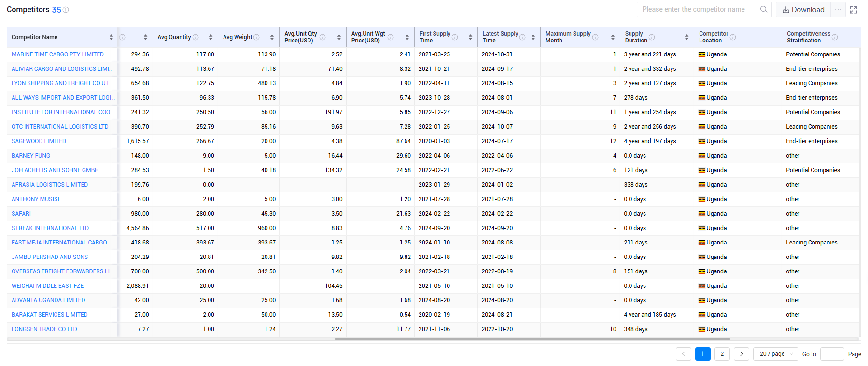Open the more options ellipsis button

pos(838,10)
